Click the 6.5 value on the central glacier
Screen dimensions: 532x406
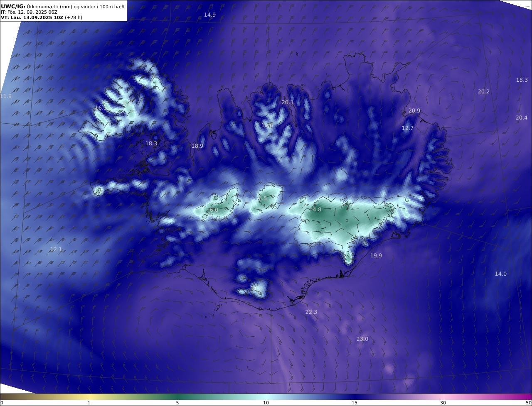tap(262, 199)
